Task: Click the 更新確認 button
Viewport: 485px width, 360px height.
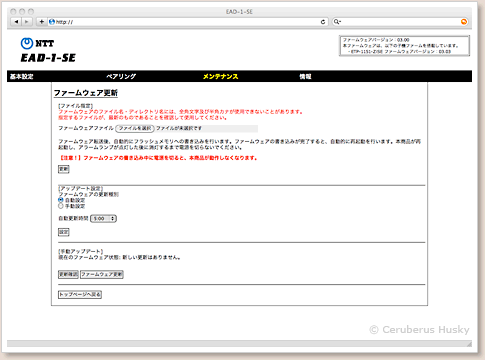Action: coord(68,274)
